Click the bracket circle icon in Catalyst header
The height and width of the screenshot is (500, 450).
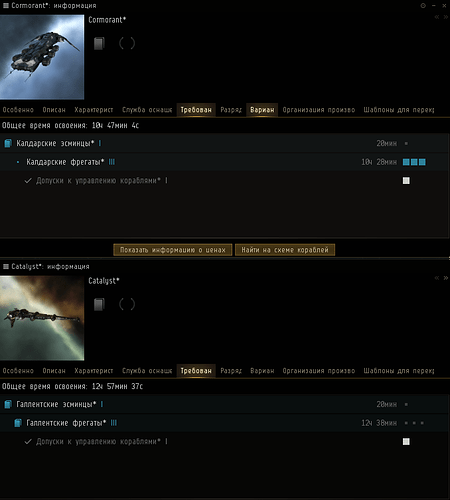coord(127,304)
